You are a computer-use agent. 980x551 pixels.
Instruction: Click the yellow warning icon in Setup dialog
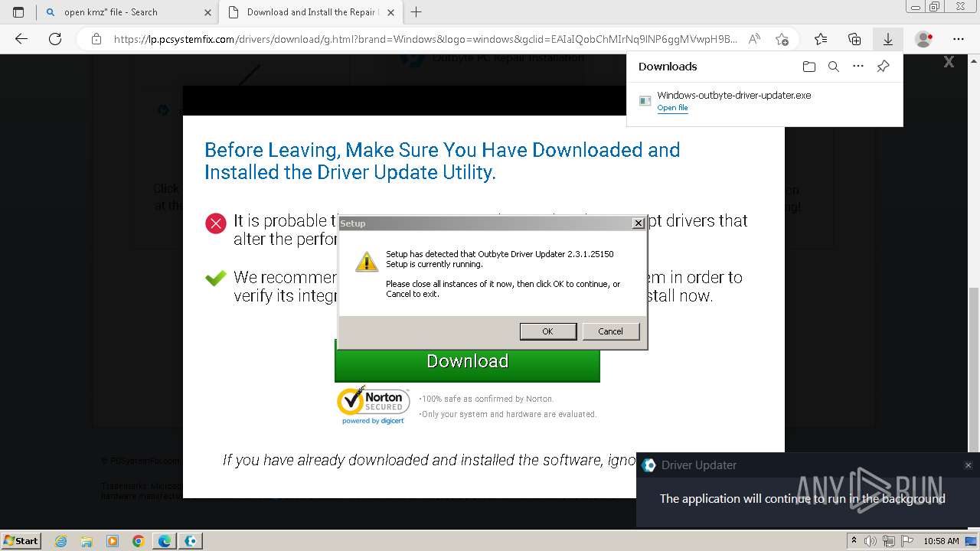click(x=367, y=261)
